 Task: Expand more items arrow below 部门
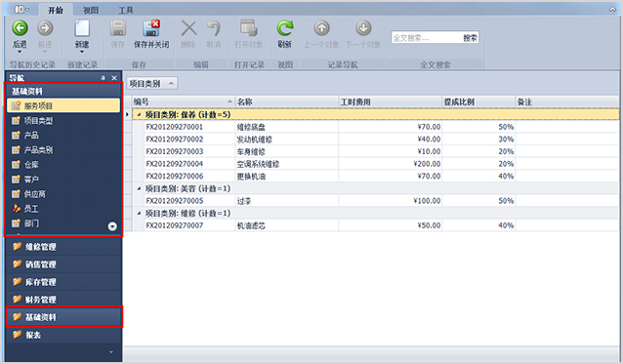coord(112,226)
